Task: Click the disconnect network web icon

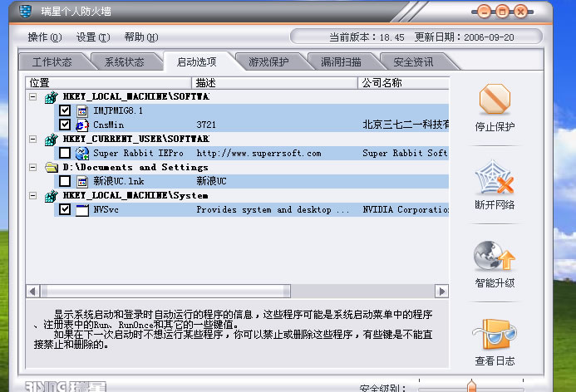Action: point(495,177)
